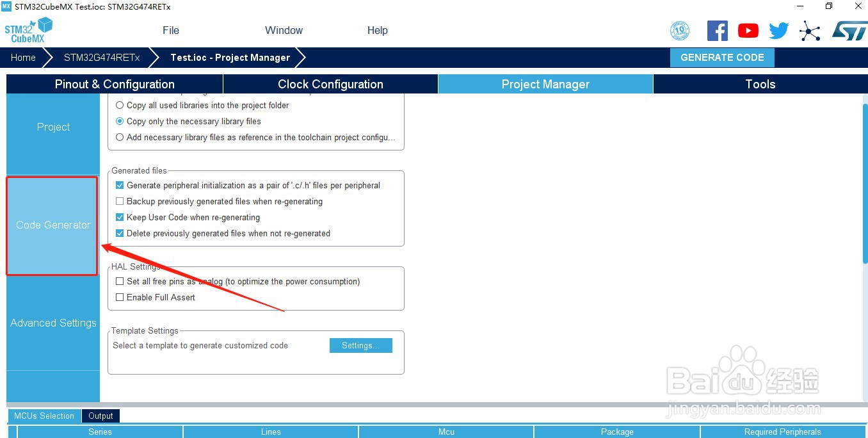This screenshot has height=438, width=868.
Task: Switch to Output bottom tab
Action: click(x=100, y=416)
